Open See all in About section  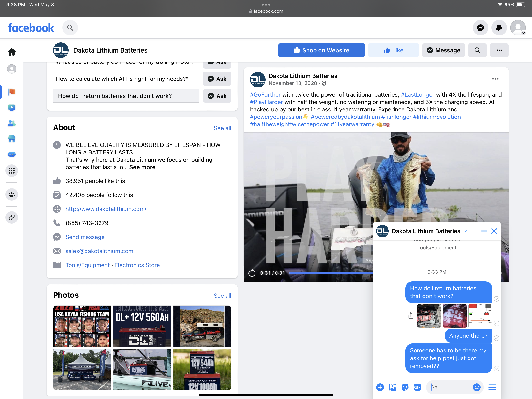222,128
